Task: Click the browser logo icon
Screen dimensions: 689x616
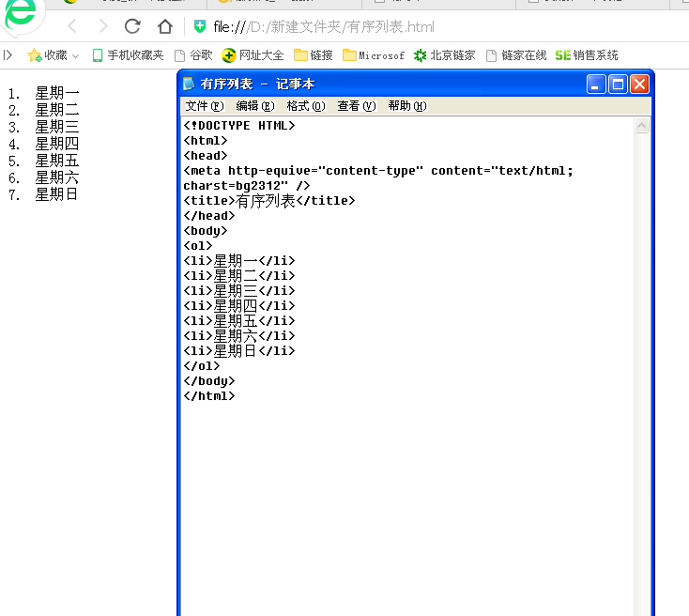Action: pos(21,14)
